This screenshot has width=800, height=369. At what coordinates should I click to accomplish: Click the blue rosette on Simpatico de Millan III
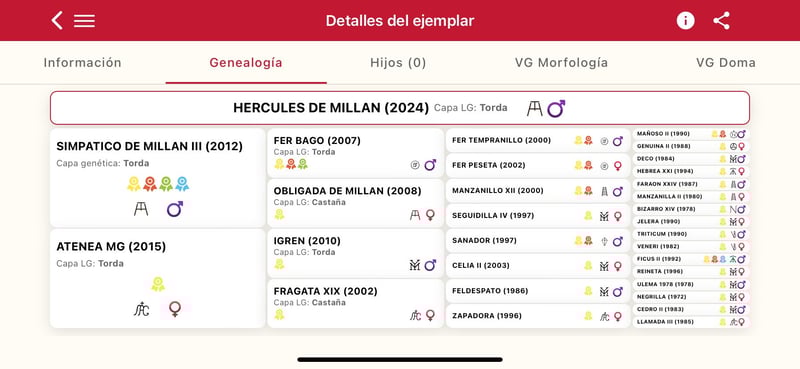point(182,184)
